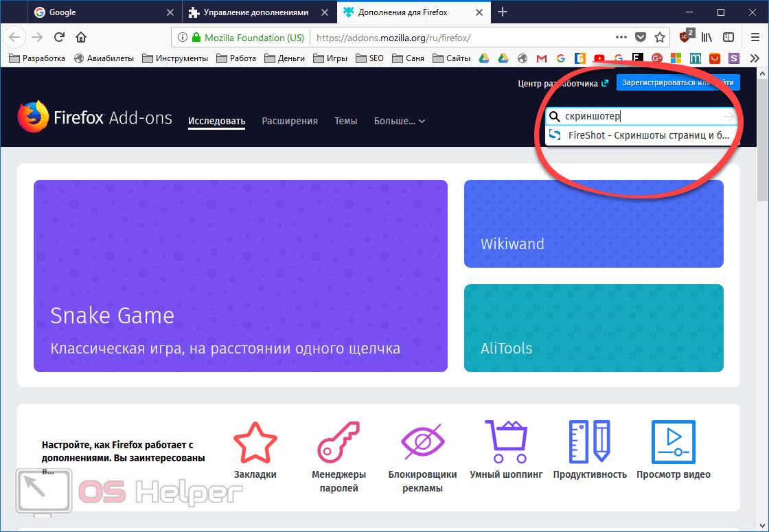Submit the search with the arrow icon
Viewport: 769px width, 532px height.
click(729, 116)
